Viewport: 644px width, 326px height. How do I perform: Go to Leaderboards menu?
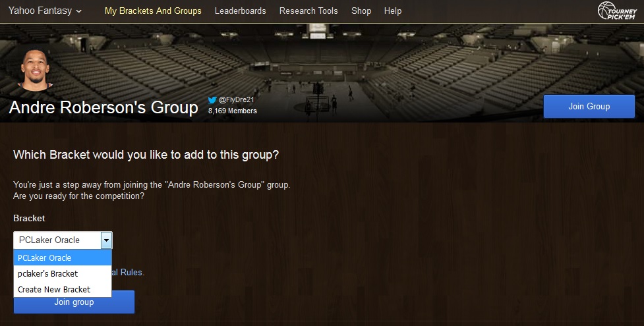tap(241, 11)
